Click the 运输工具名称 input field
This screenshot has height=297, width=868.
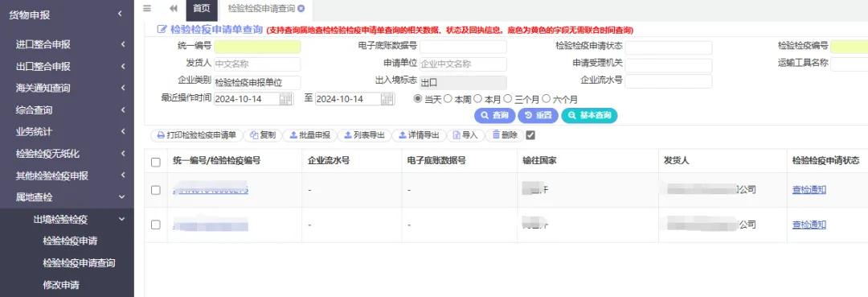tap(850, 64)
